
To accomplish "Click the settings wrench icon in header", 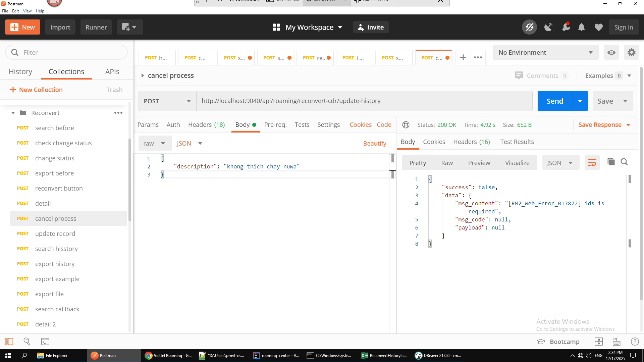I will pos(566,27).
